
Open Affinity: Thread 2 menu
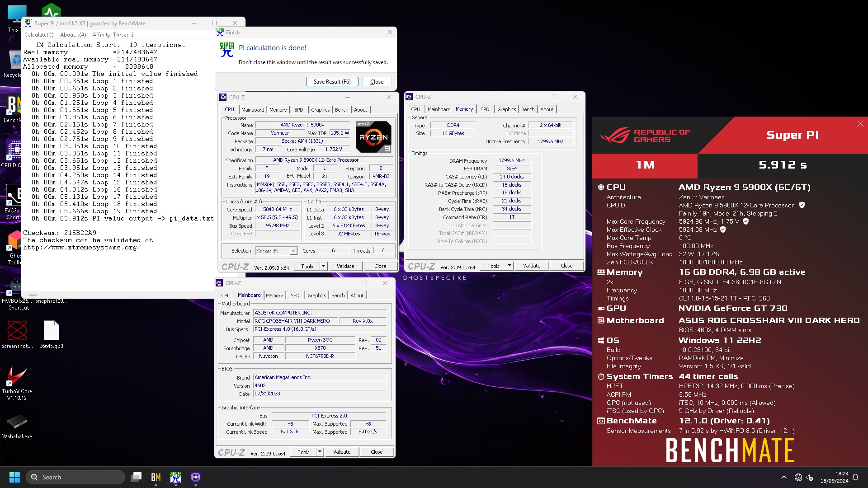113,35
